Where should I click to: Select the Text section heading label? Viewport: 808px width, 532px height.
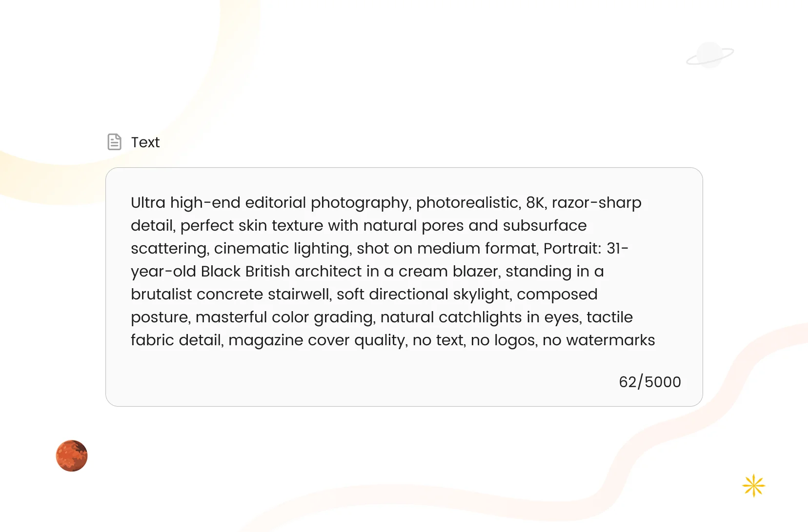[145, 142]
